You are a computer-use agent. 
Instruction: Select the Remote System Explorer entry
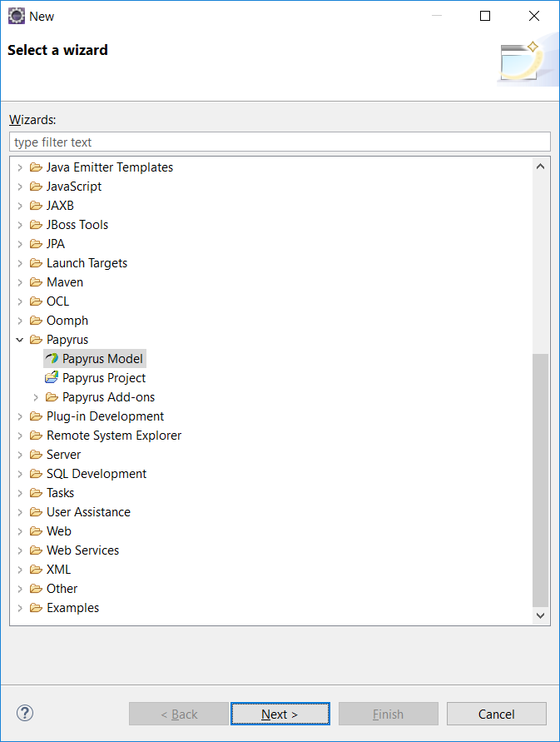113,436
